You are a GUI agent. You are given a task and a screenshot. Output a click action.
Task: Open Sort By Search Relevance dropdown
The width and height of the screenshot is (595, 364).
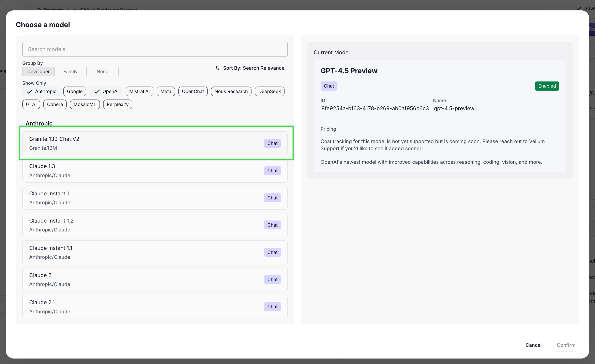(253, 68)
